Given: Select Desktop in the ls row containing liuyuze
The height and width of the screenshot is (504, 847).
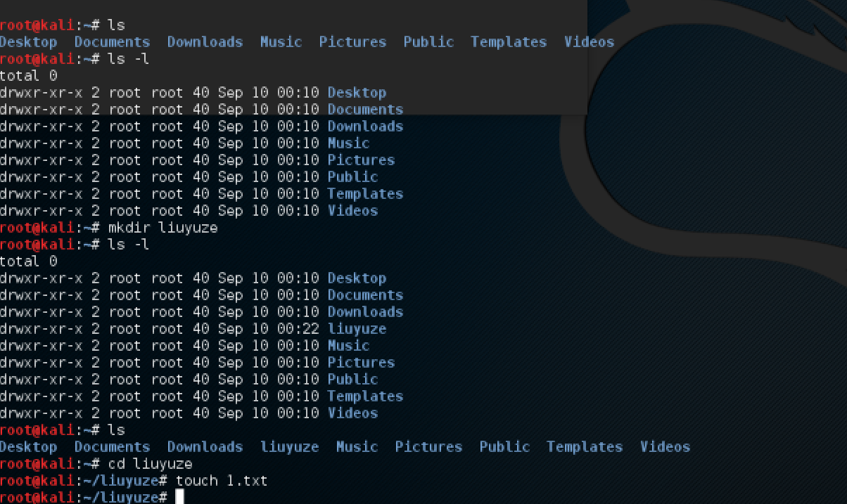Looking at the screenshot, I should pos(28,447).
